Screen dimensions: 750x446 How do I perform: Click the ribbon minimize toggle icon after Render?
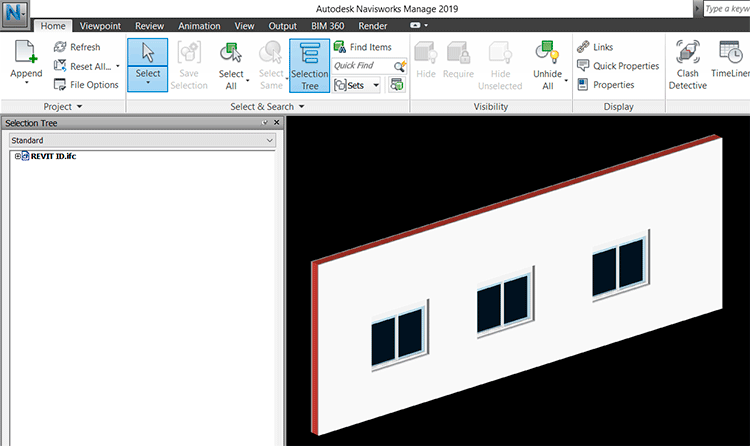415,25
